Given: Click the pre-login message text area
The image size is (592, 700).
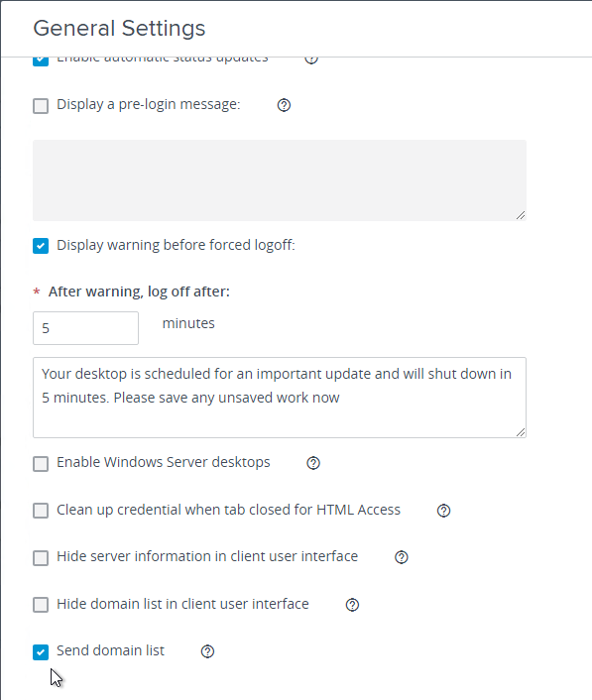Looking at the screenshot, I should [x=280, y=180].
